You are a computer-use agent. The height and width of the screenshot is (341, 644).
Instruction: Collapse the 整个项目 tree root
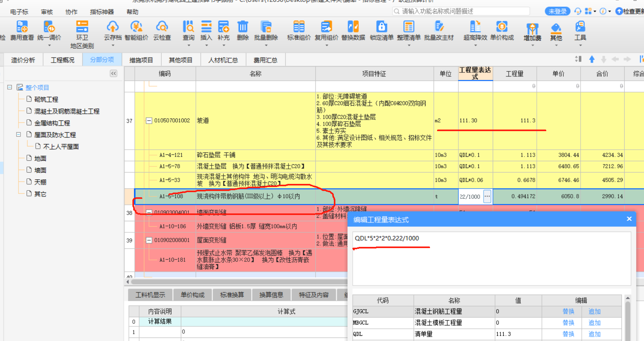click(x=9, y=87)
